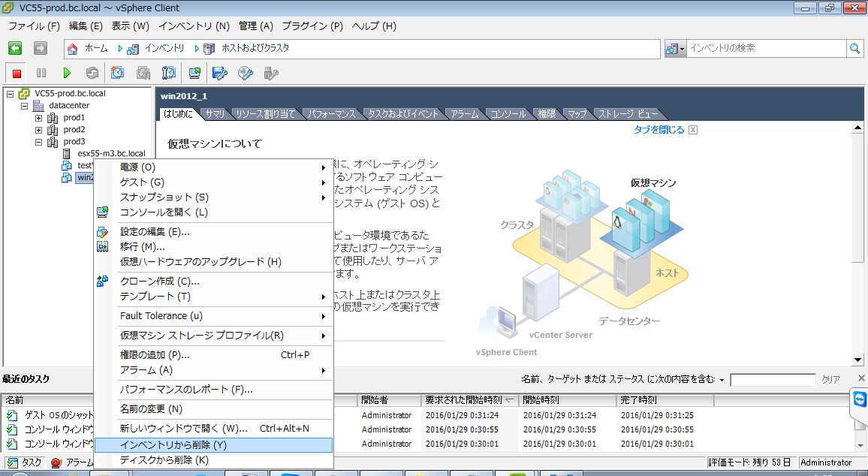Switch to the サマリ tab
This screenshot has height=476, width=868.
tap(215, 114)
